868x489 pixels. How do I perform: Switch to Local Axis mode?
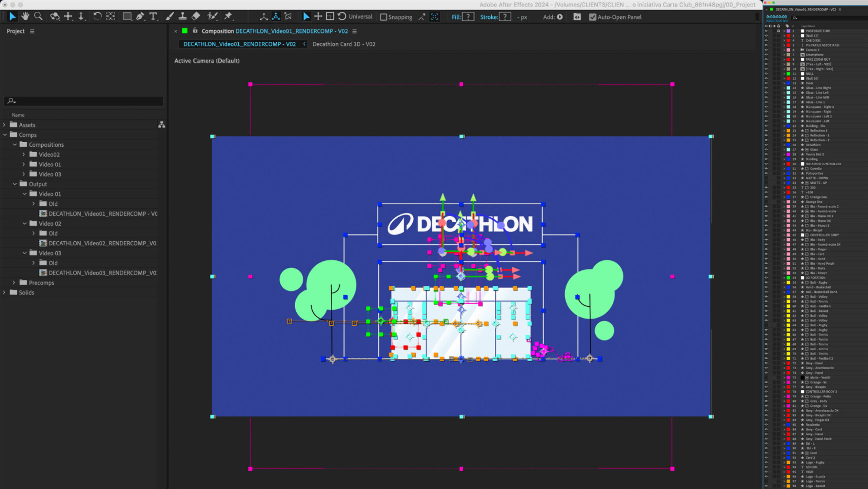coord(263,17)
